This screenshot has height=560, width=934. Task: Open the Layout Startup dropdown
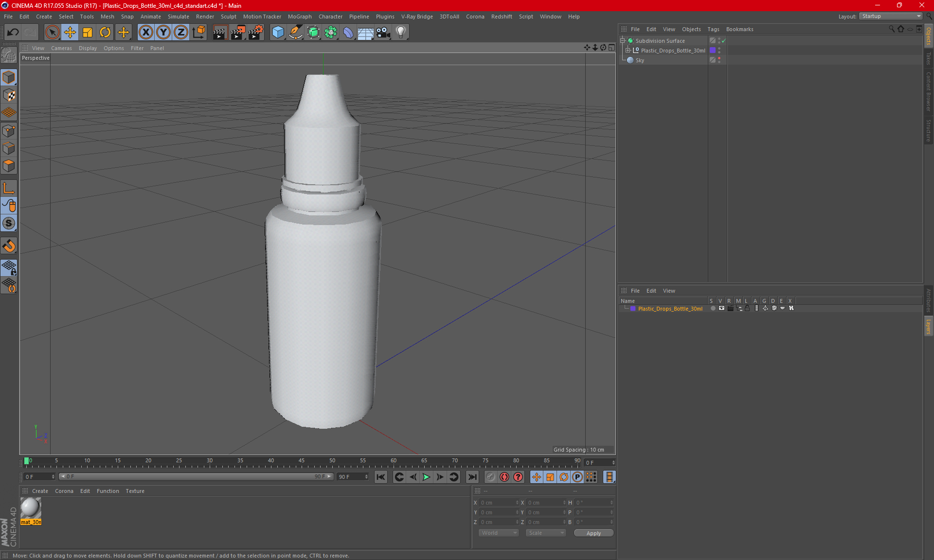(891, 16)
